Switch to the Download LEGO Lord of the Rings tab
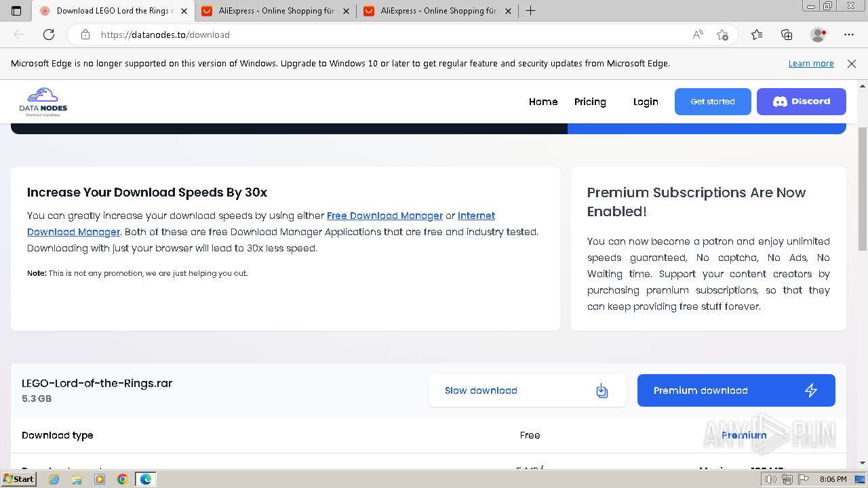 (x=113, y=11)
